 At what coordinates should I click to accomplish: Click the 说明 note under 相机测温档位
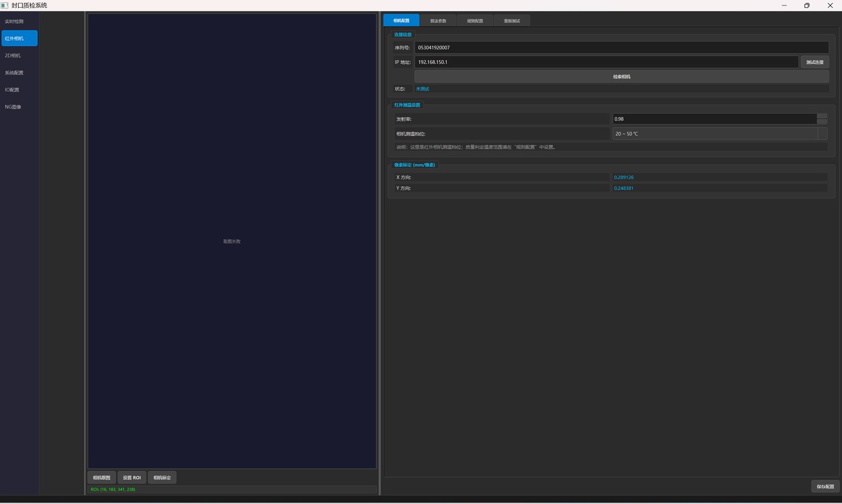476,147
